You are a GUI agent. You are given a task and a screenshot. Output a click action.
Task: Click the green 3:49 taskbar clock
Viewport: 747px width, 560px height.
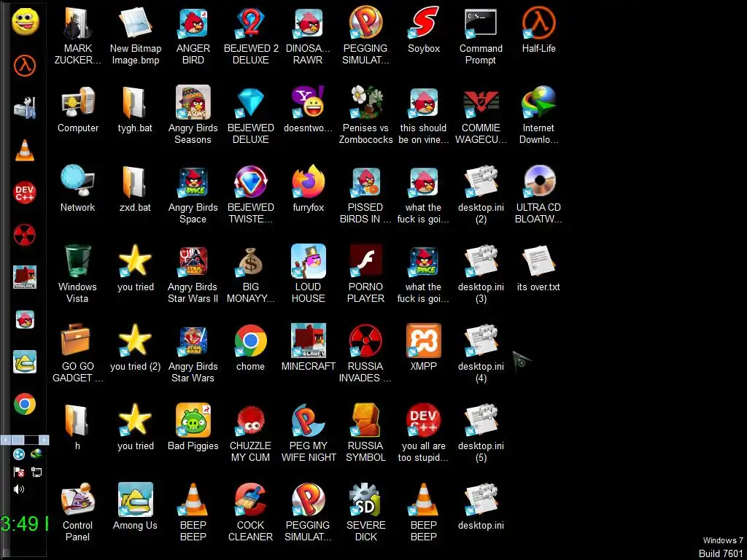[x=24, y=524]
